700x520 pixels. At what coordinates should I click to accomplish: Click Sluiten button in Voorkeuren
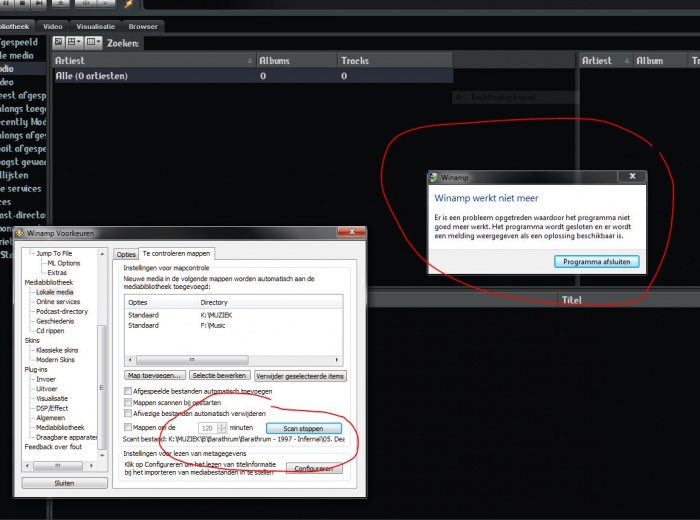coord(64,483)
